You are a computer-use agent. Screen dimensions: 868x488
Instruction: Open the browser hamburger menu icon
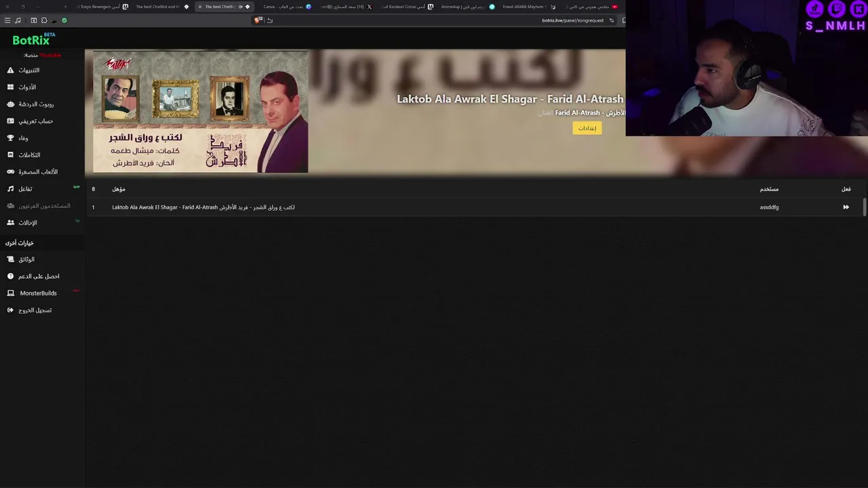[x=7, y=20]
